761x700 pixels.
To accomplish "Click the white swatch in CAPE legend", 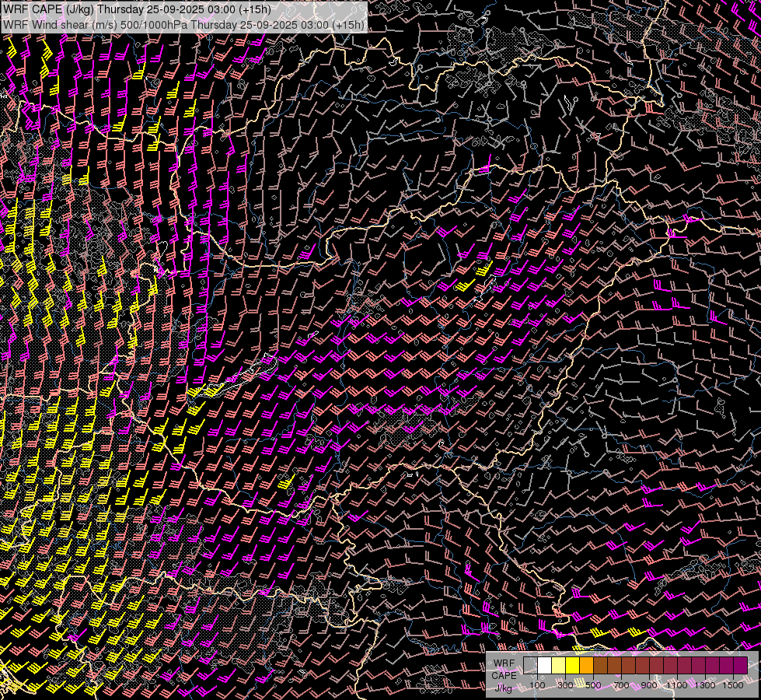I will 545,665.
